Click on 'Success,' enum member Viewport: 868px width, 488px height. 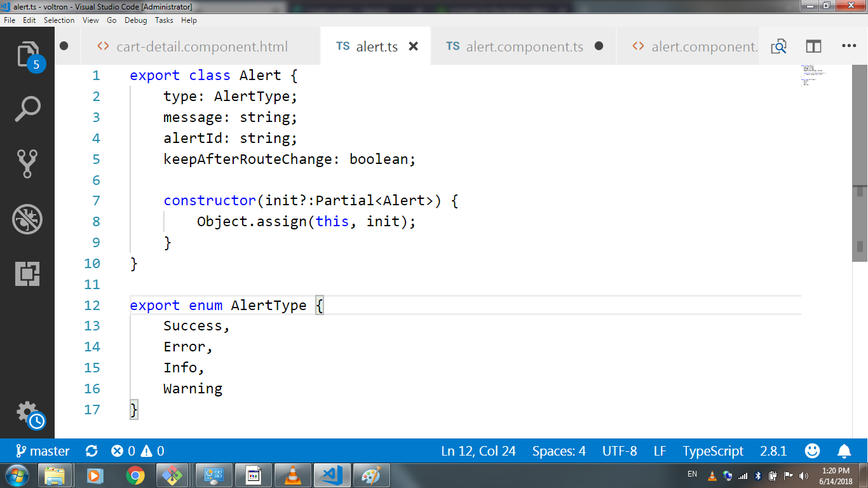(x=196, y=326)
